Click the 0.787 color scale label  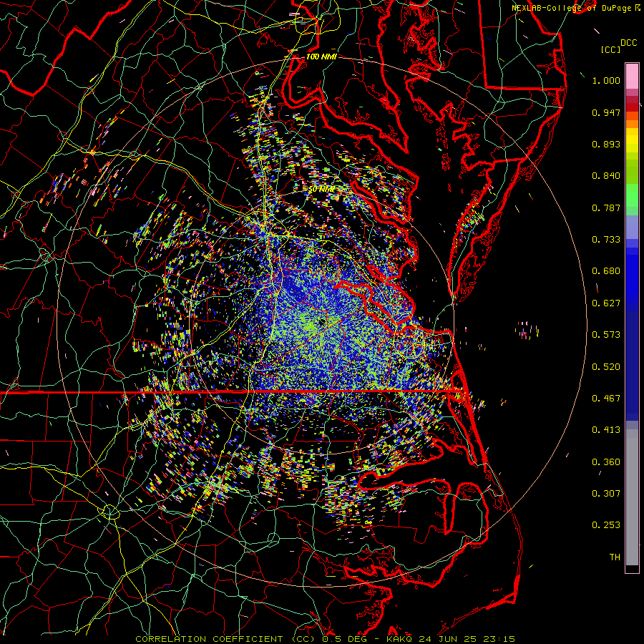coord(606,208)
